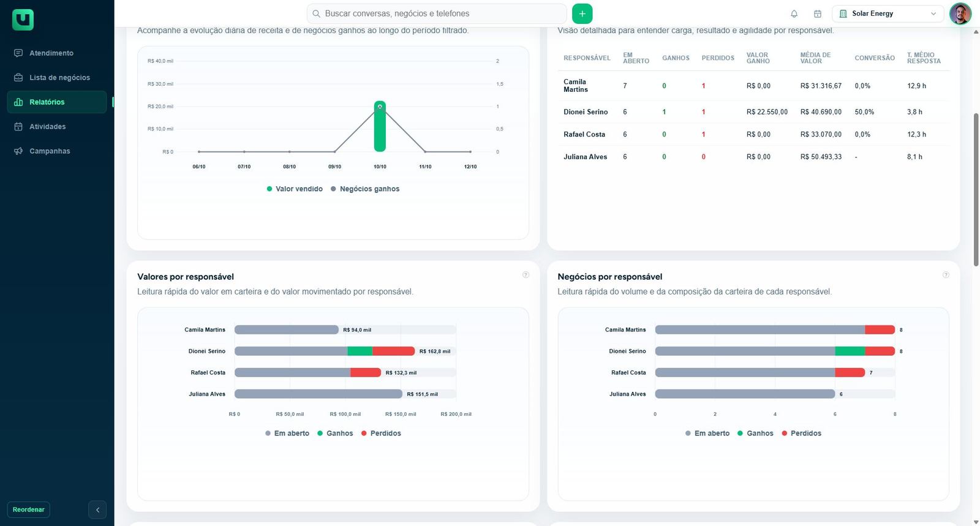Toggle Ganhos legend in Valores chart

click(x=335, y=434)
